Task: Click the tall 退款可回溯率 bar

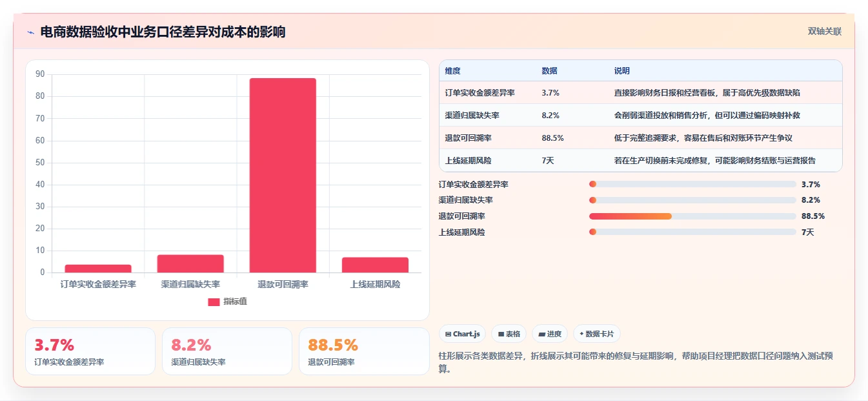Action: pyautogui.click(x=283, y=176)
